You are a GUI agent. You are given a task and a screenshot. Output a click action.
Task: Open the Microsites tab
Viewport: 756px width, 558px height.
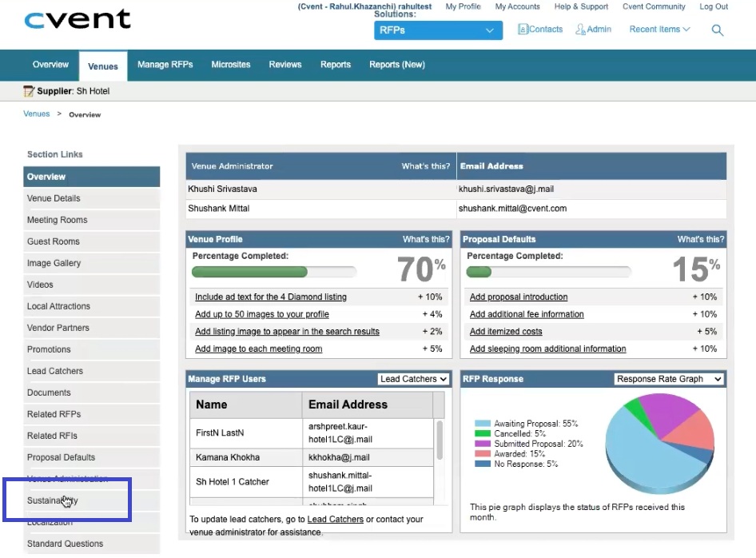click(x=230, y=65)
